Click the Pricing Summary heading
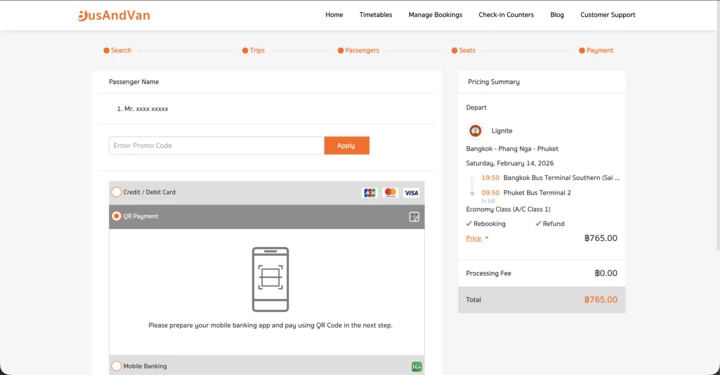720x375 pixels. point(494,82)
